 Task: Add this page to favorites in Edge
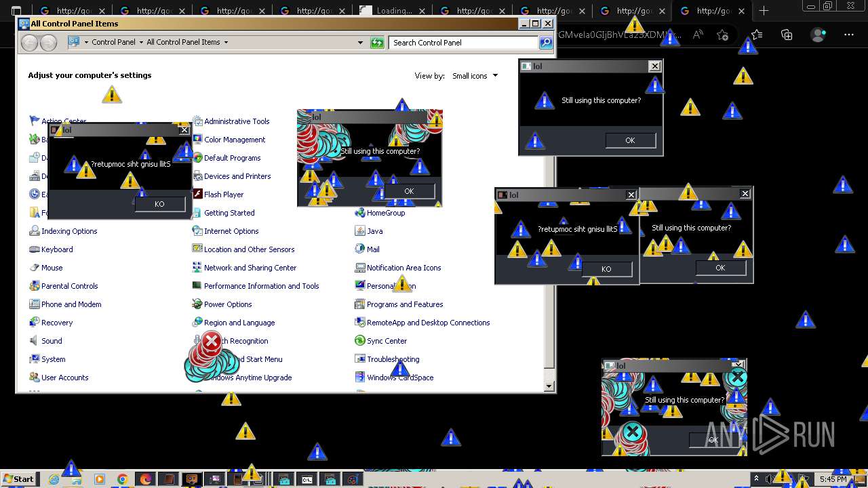(723, 35)
